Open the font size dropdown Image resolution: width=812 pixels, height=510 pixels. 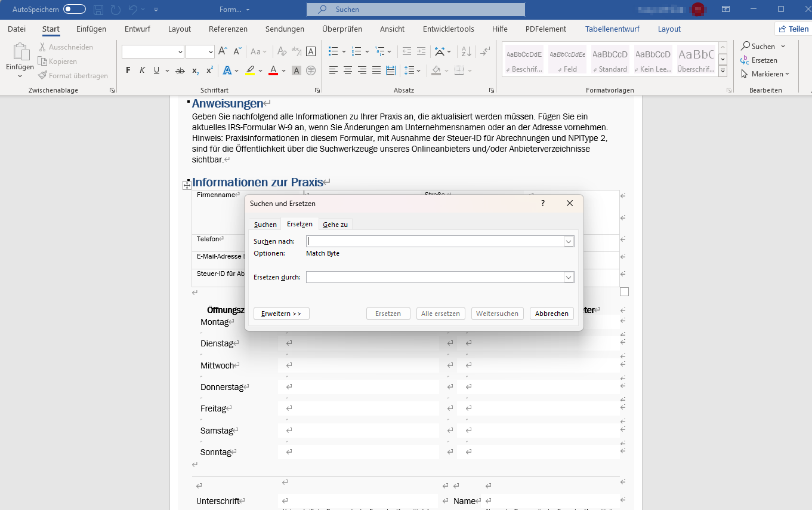(x=211, y=52)
